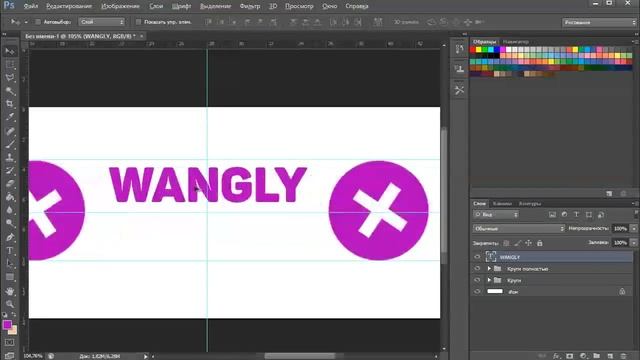Select the Blur tool

tap(10, 210)
